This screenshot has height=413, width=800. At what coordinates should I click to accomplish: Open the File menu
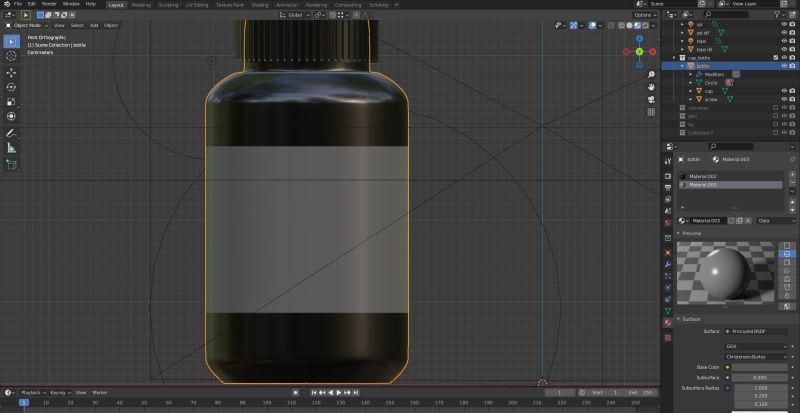pyautogui.click(x=18, y=4)
